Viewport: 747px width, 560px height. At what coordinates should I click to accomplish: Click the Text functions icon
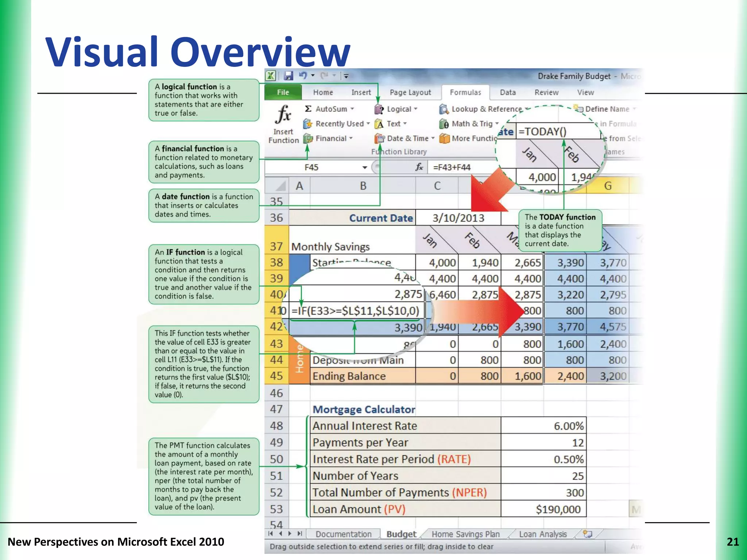(x=379, y=124)
